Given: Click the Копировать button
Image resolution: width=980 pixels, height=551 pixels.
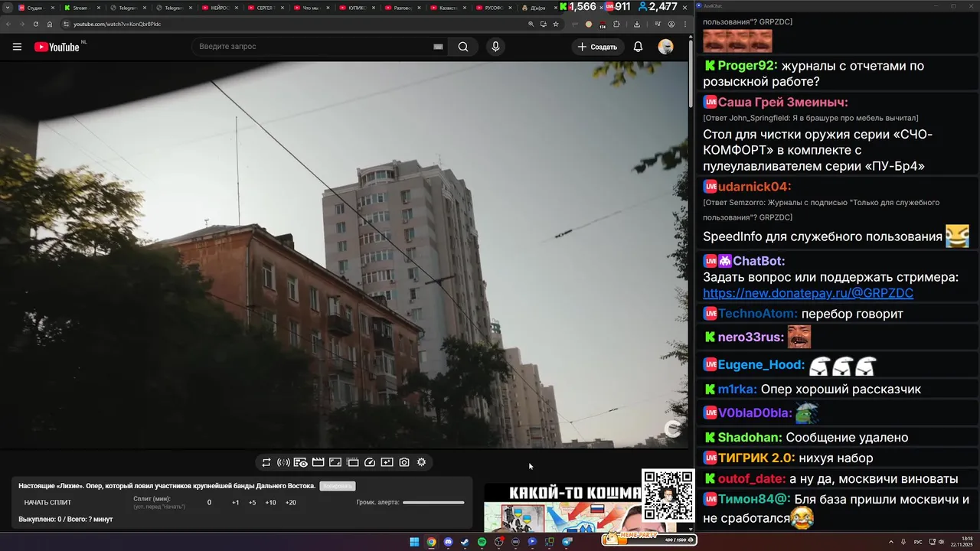Looking at the screenshot, I should tap(338, 486).
